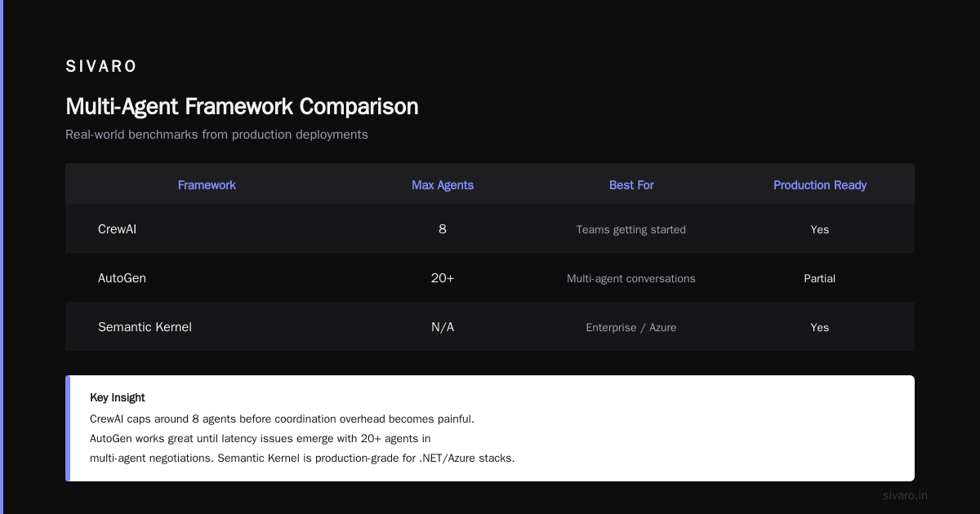Open the sivaro.in footer link
Image resolution: width=980 pixels, height=514 pixels.
tap(906, 495)
